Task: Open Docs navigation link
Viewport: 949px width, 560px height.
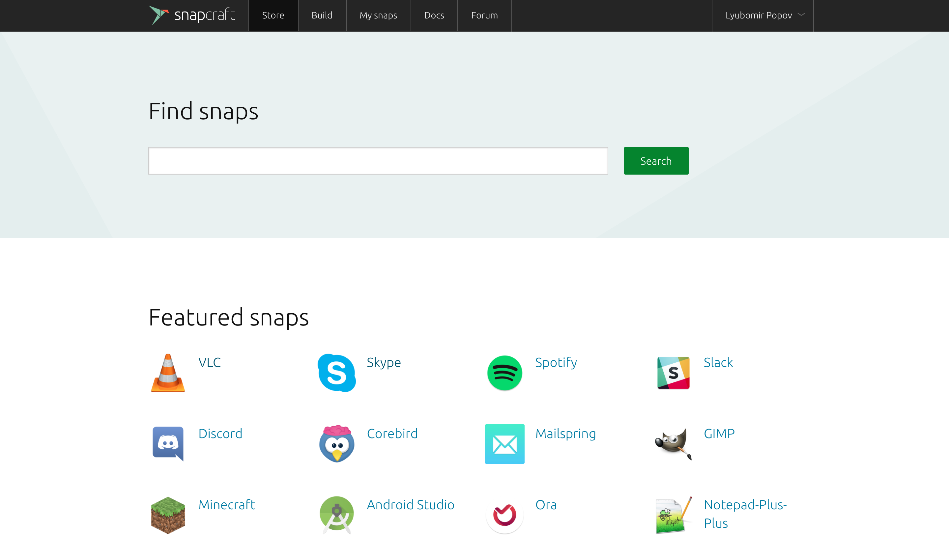Action: (x=434, y=15)
